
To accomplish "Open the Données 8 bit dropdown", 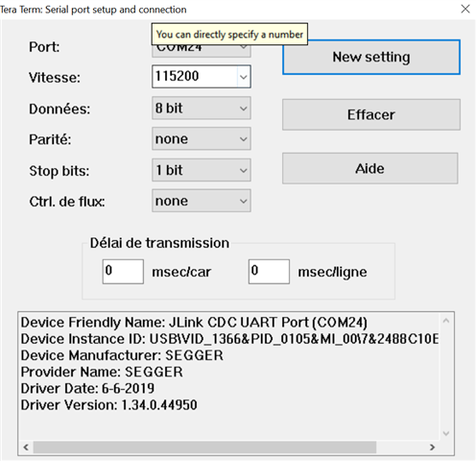I will click(x=202, y=109).
